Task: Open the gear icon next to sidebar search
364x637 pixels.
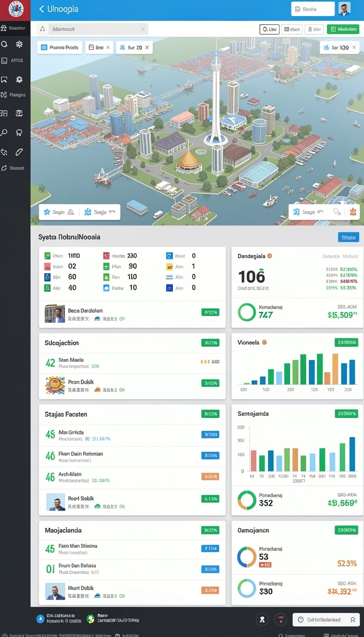Action: tap(19, 44)
